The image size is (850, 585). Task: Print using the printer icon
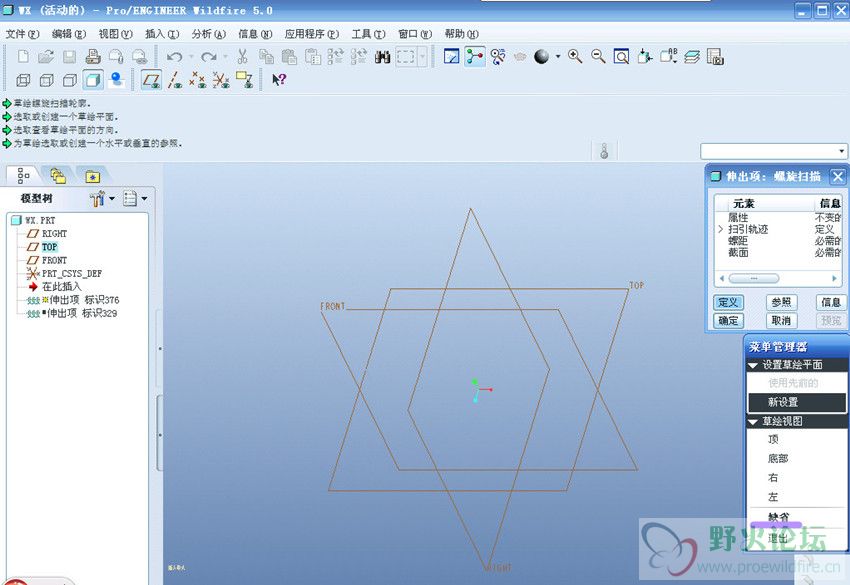pyautogui.click(x=93, y=56)
